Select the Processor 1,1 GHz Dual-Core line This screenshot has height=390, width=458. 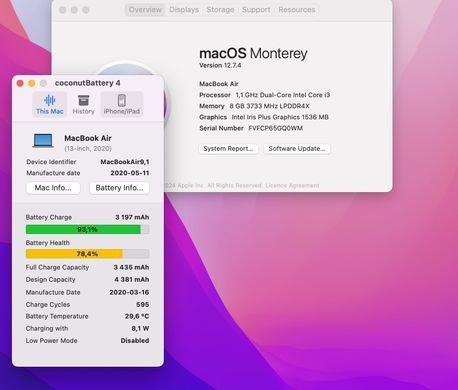tap(265, 95)
